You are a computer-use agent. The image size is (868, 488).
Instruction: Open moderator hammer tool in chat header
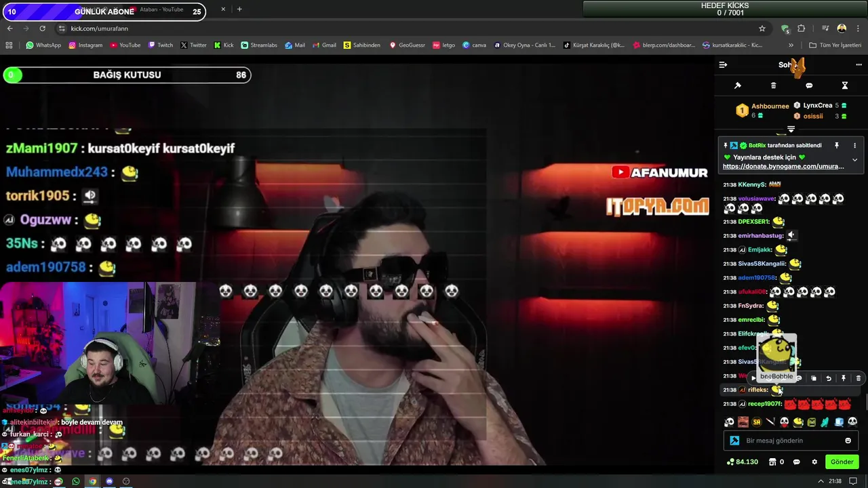[x=738, y=85]
